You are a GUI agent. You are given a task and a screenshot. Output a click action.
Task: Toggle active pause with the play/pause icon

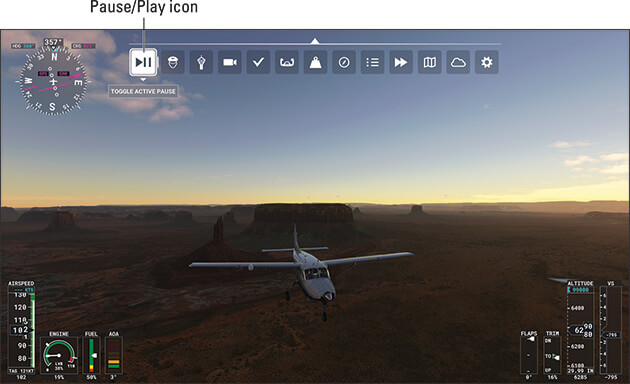143,62
